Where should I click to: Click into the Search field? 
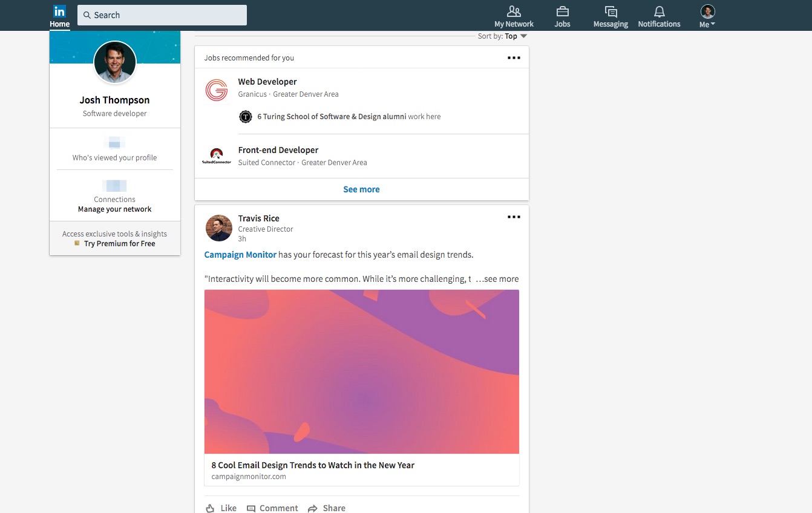(162, 15)
